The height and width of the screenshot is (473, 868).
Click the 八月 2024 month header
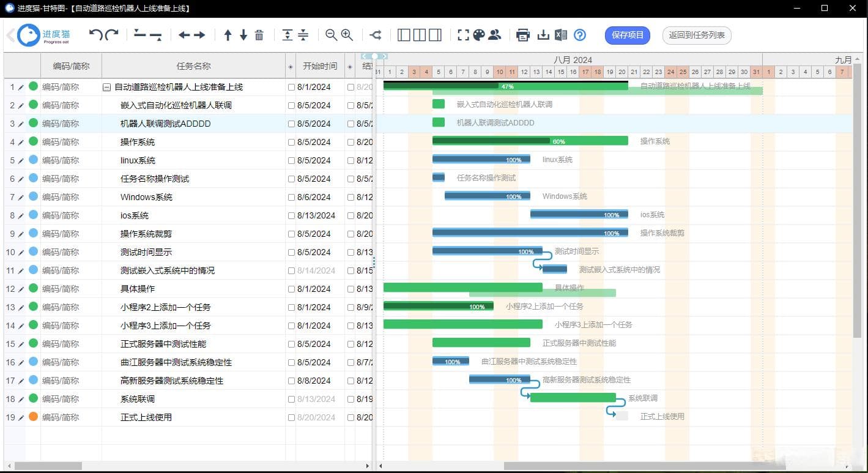coord(573,60)
